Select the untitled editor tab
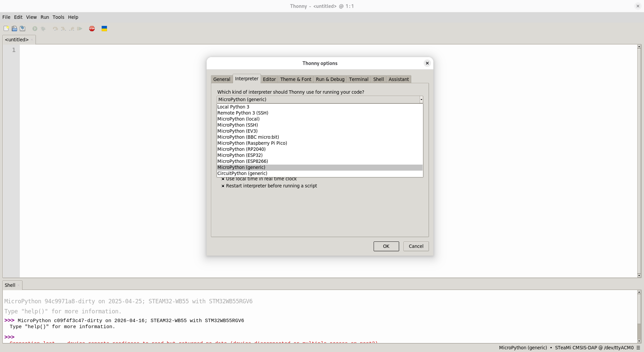 pyautogui.click(x=17, y=40)
